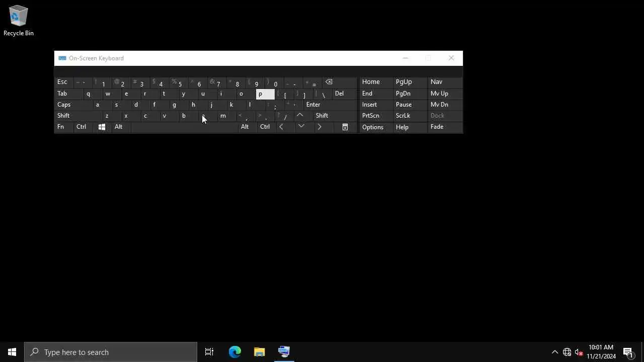Click the network status tray icon
This screenshot has height=362, width=644.
coord(567,352)
